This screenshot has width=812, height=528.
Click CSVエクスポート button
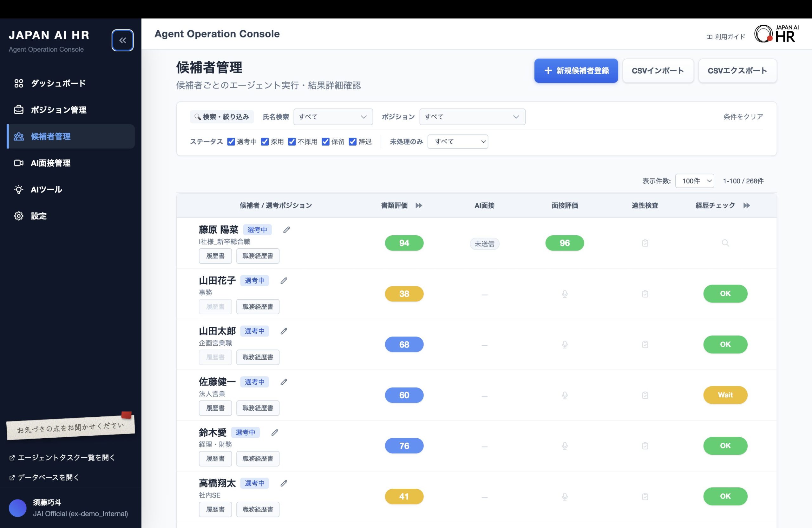(x=737, y=71)
